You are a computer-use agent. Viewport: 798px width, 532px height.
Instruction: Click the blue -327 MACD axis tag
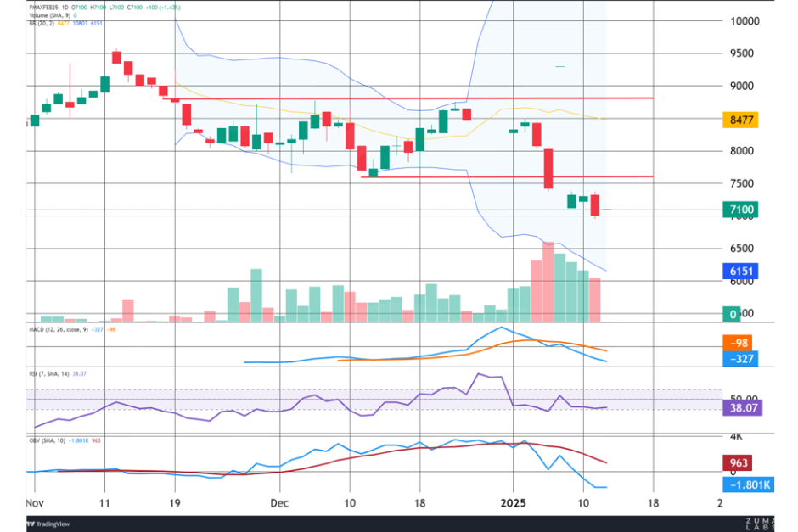pos(740,359)
